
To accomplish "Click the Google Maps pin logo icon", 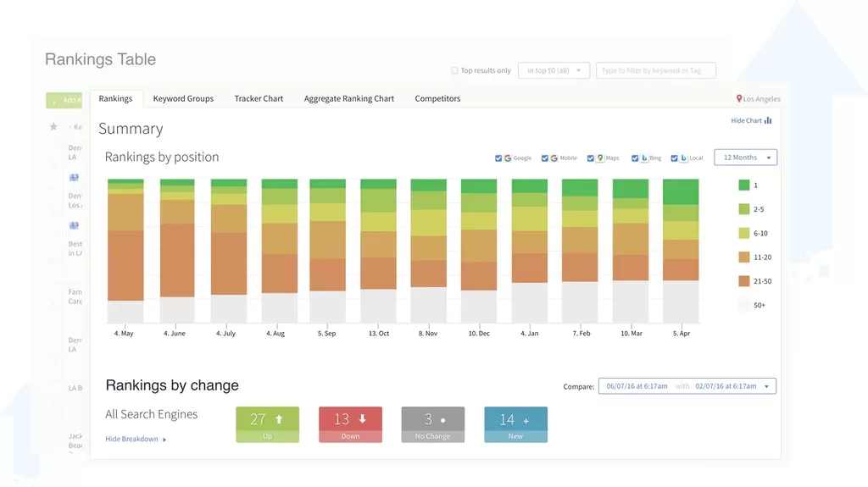I will pyautogui.click(x=600, y=158).
